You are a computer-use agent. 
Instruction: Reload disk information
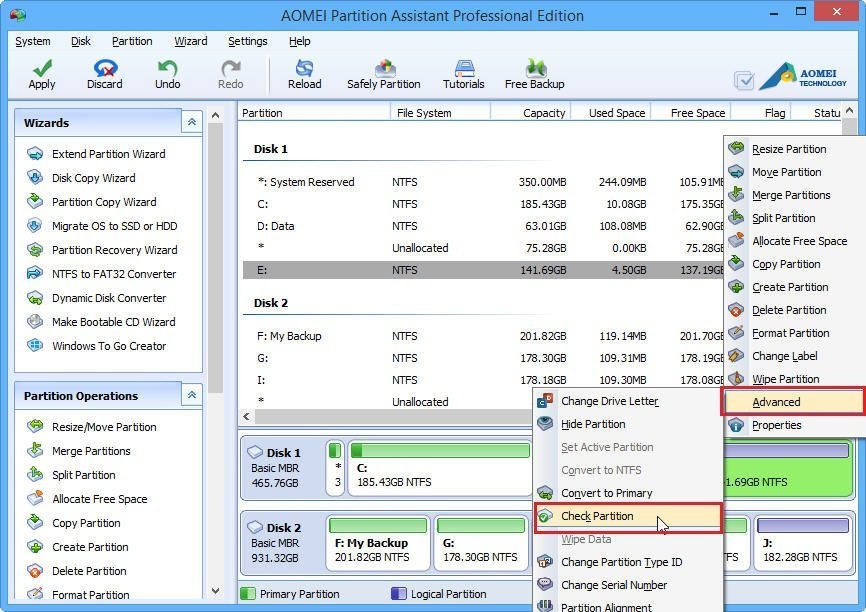(304, 73)
